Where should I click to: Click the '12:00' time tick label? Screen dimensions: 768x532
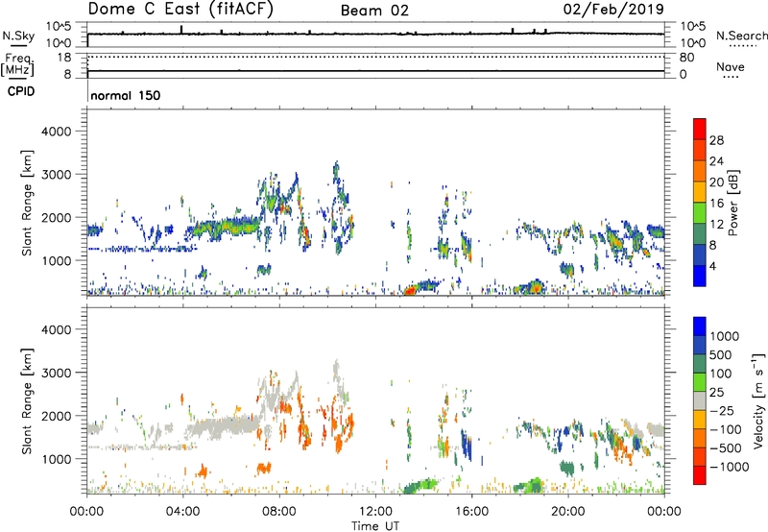[x=375, y=512]
